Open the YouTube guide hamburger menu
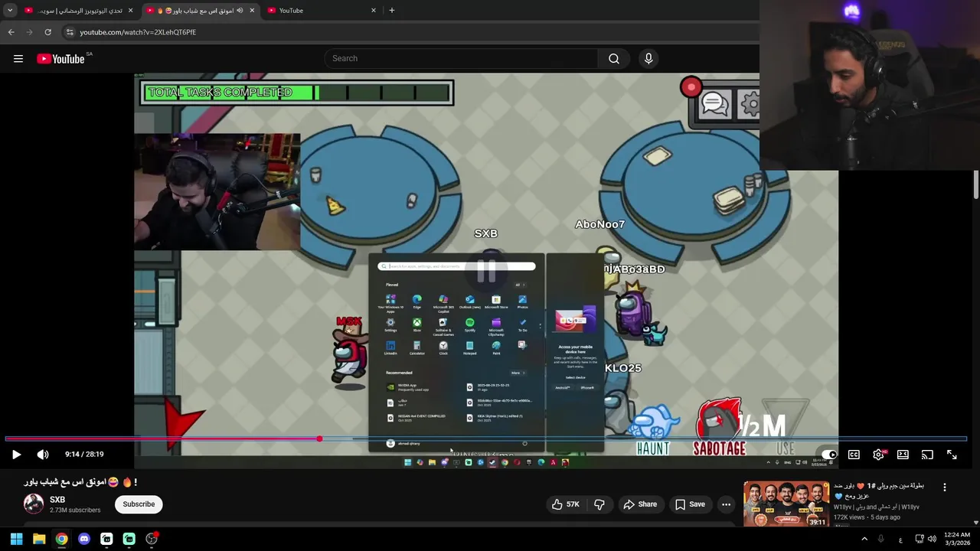 [x=18, y=59]
